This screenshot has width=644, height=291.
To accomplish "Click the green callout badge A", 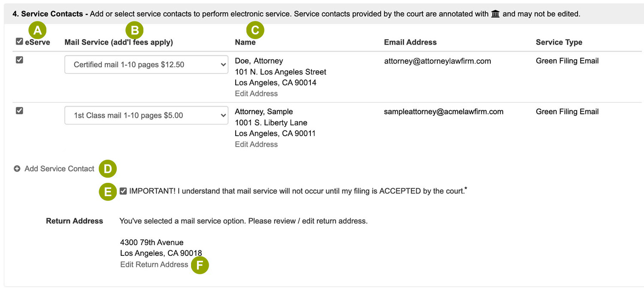I will (38, 30).
